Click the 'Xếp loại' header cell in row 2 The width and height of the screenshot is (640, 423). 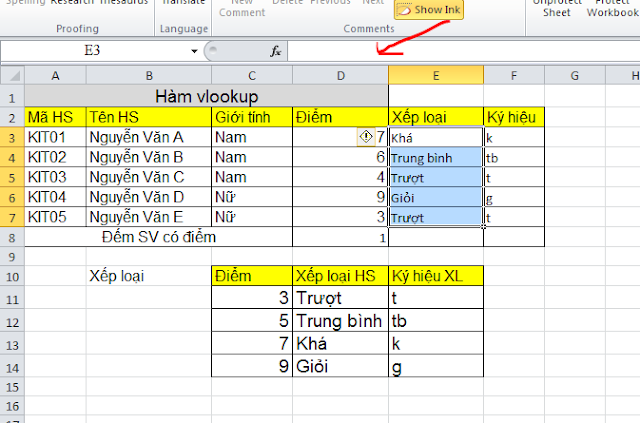(x=436, y=117)
